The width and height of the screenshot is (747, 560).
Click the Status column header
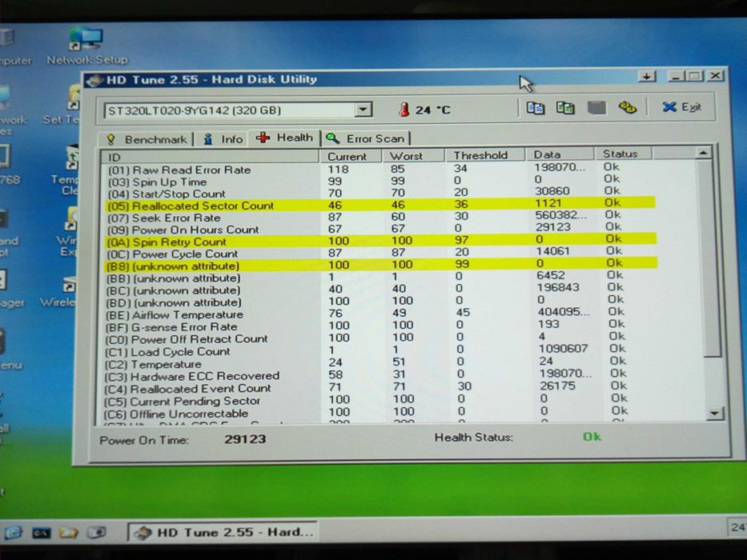point(623,154)
